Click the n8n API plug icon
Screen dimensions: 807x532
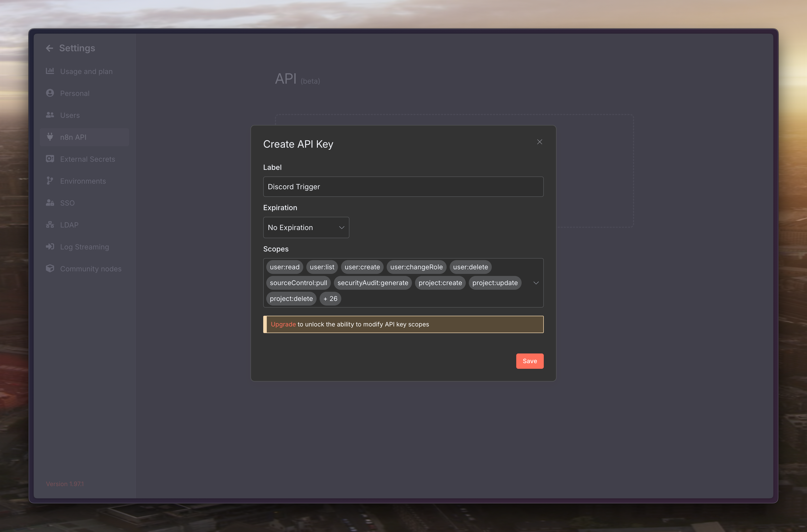click(x=50, y=137)
